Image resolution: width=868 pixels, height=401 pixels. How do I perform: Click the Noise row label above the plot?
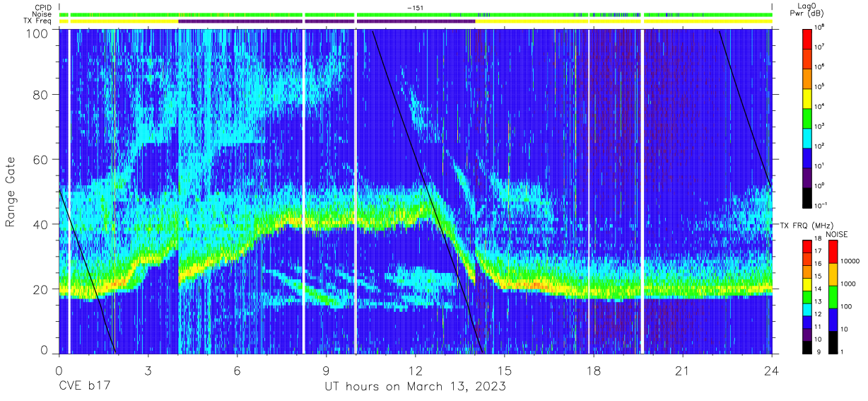42,14
